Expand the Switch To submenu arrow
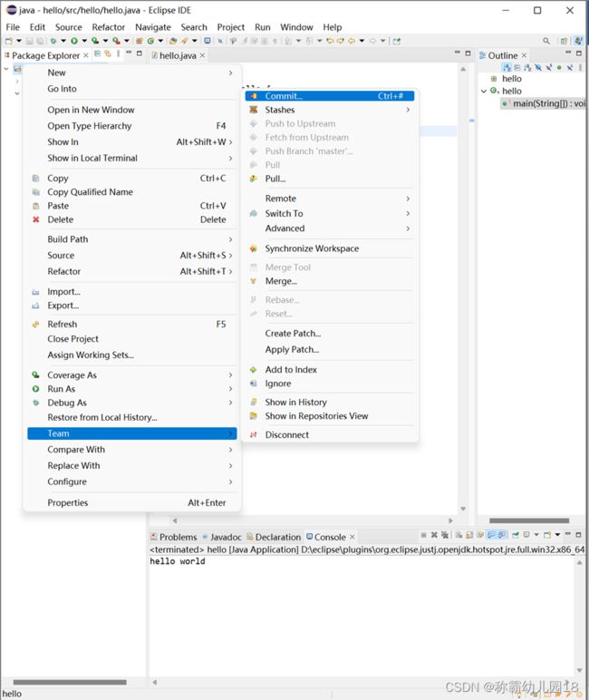The width and height of the screenshot is (589, 700). click(408, 213)
